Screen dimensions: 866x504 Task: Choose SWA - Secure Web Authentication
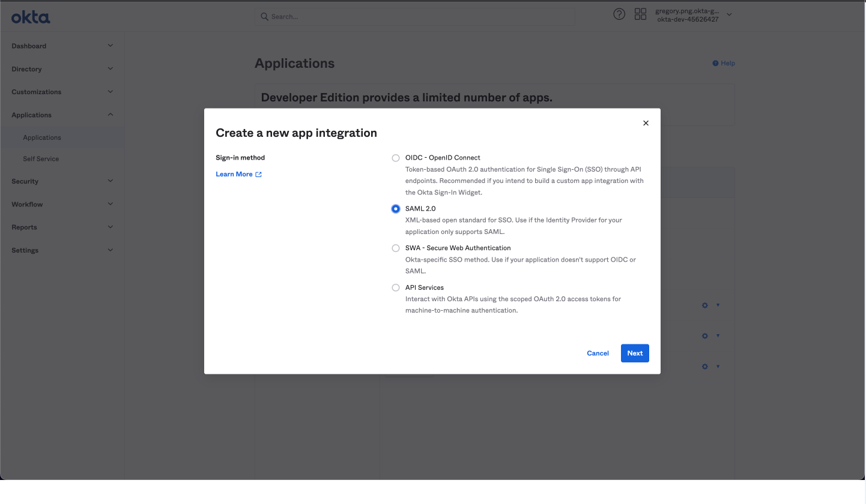tap(395, 248)
